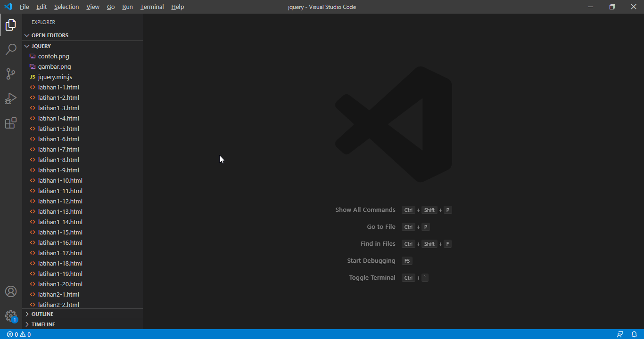Open the Run and Debug view
This screenshot has width=644, height=339.
(11, 98)
